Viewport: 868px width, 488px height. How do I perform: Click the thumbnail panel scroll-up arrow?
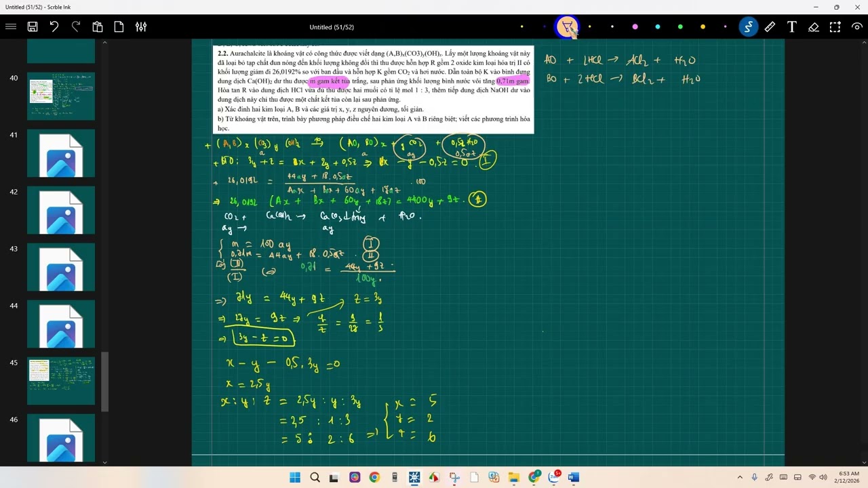coord(104,43)
